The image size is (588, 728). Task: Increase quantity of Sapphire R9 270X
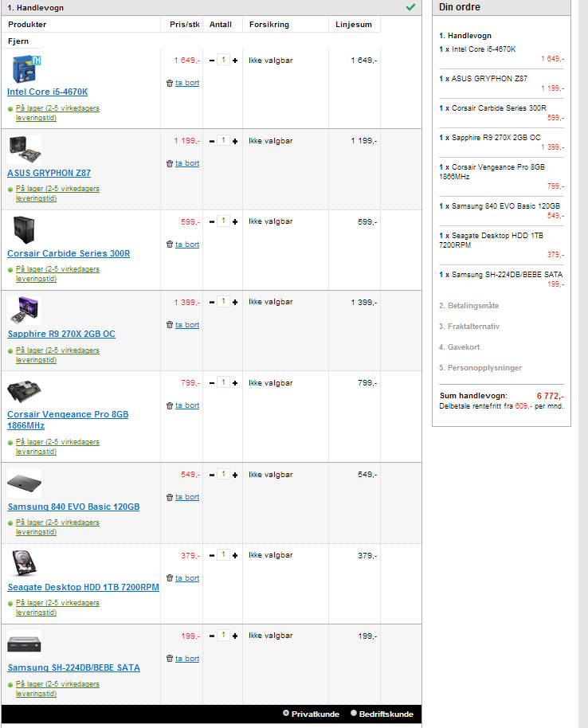[235, 302]
